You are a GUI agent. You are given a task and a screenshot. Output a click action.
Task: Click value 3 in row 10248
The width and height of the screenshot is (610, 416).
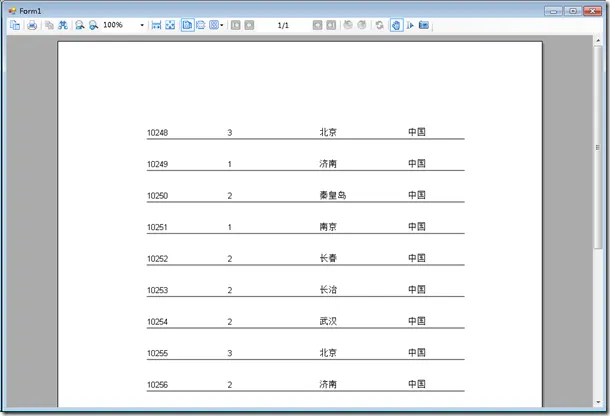pyautogui.click(x=230, y=133)
